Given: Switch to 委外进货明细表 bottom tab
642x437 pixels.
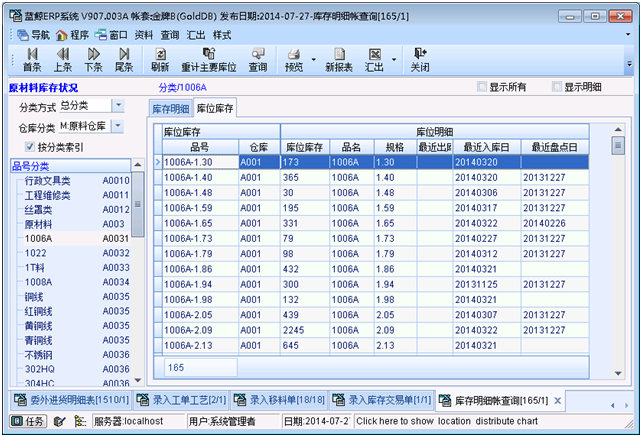Looking at the screenshot, I should (71, 400).
